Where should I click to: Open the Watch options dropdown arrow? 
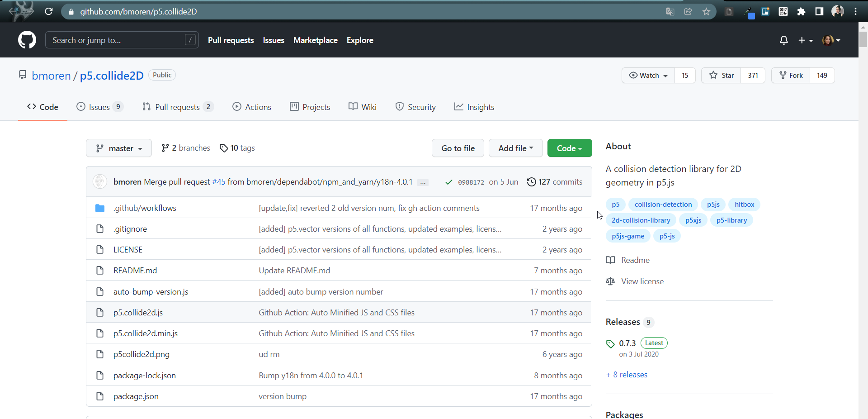[665, 76]
